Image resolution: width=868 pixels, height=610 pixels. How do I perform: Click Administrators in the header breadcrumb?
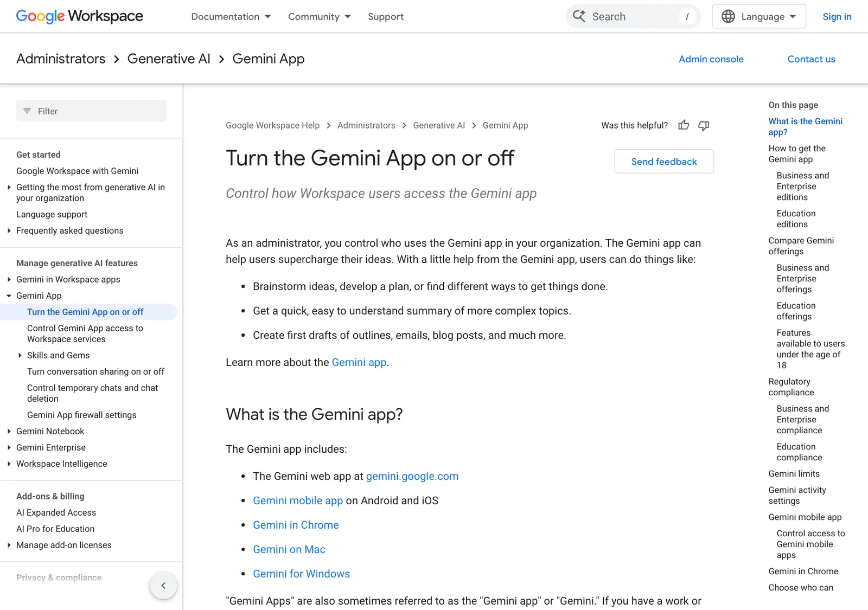point(61,59)
